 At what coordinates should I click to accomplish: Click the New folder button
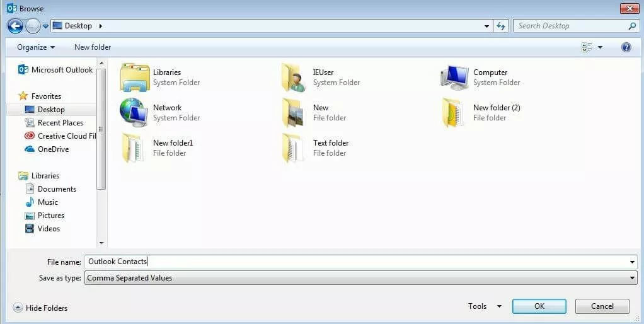pos(93,47)
